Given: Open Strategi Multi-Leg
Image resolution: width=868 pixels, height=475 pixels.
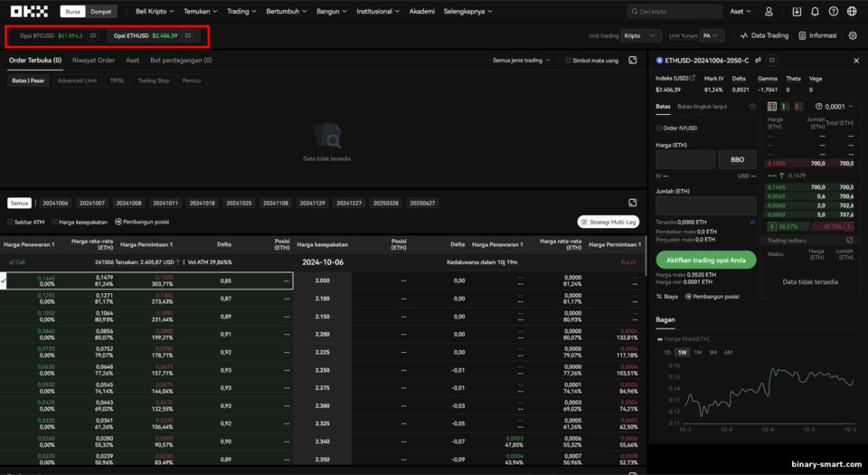Looking at the screenshot, I should pyautogui.click(x=608, y=222).
